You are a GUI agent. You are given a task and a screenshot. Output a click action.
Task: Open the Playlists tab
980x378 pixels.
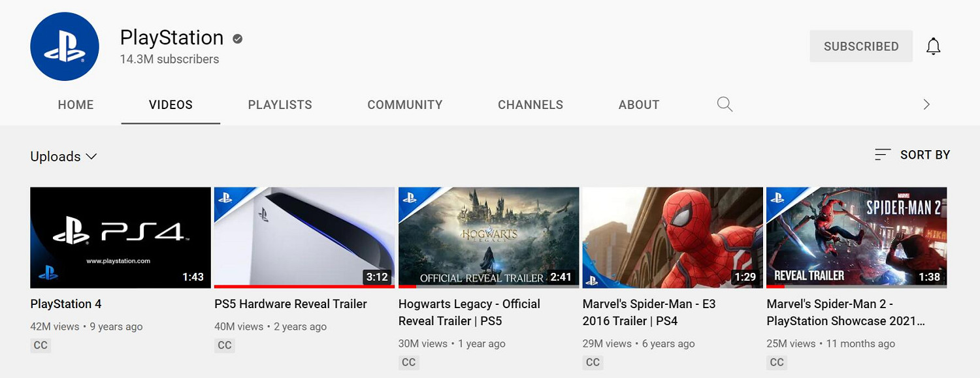[x=280, y=104]
